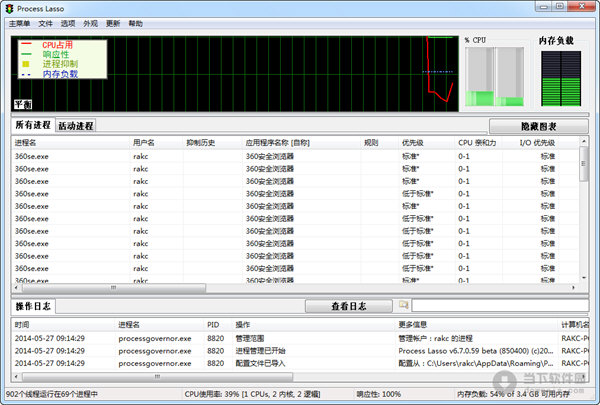Sort by 应用程序名称 [自称] column header
The image size is (600, 405).
click(x=302, y=143)
